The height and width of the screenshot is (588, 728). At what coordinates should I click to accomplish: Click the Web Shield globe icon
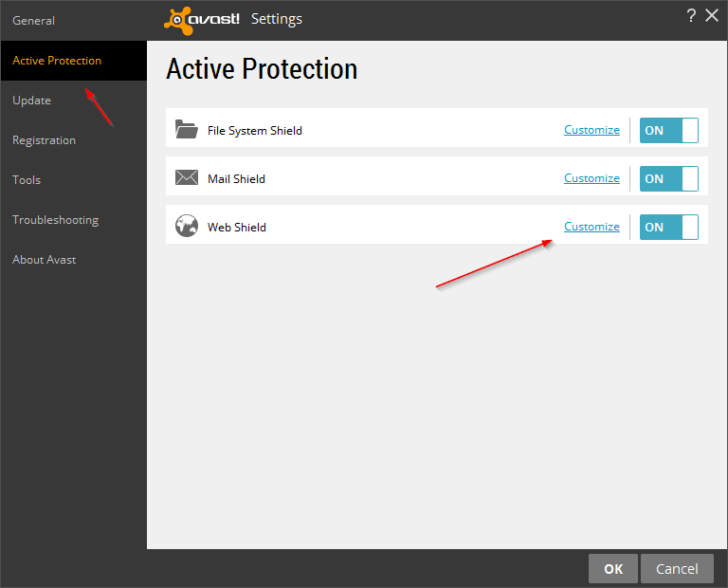tap(186, 227)
